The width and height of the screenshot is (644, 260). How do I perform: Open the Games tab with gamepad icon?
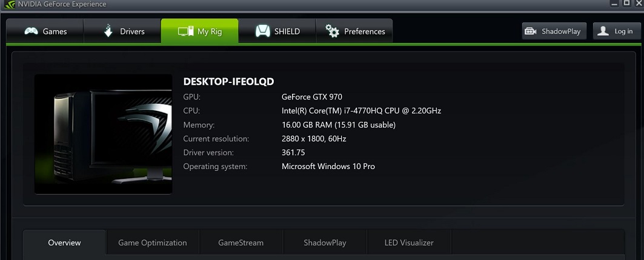45,32
